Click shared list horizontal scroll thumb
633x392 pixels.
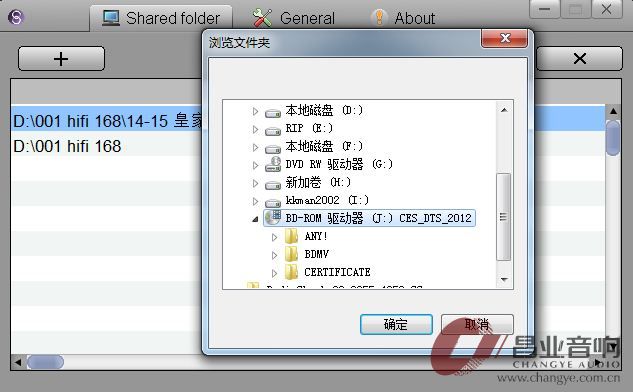coord(45,362)
